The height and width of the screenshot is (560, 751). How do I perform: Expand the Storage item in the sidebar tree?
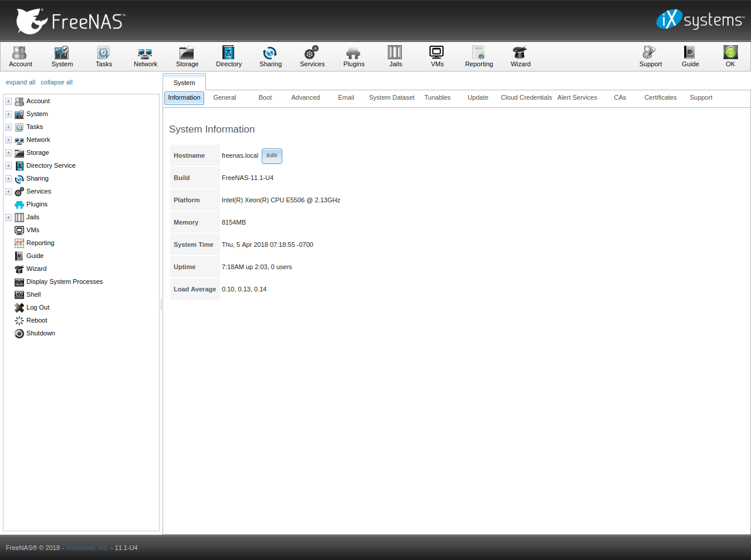pyautogui.click(x=8, y=152)
